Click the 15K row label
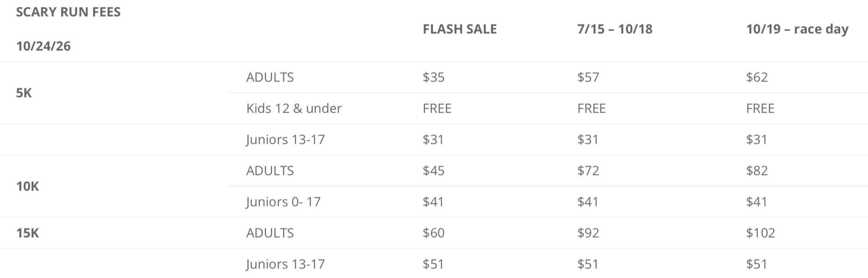This screenshot has height=278, width=868. point(27,233)
